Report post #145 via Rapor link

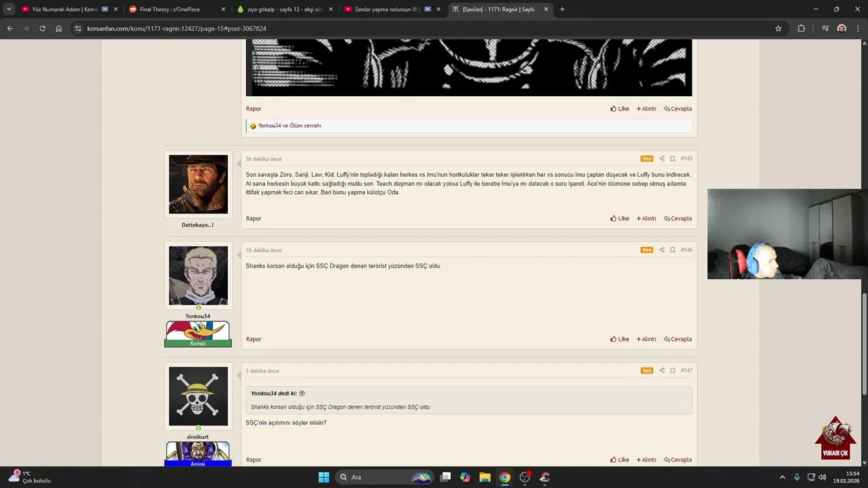point(254,218)
